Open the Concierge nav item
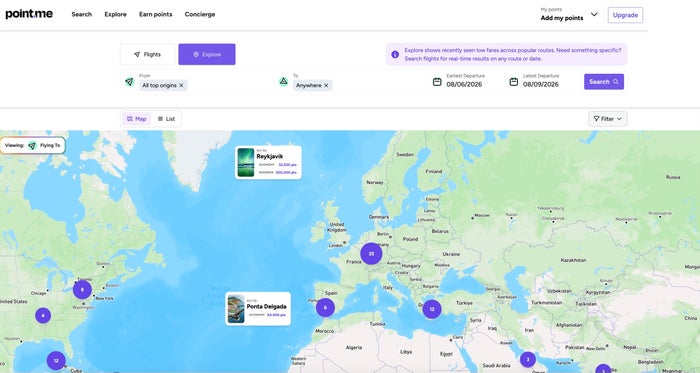Screen dimensions: 700x373 pyautogui.click(x=200, y=14)
